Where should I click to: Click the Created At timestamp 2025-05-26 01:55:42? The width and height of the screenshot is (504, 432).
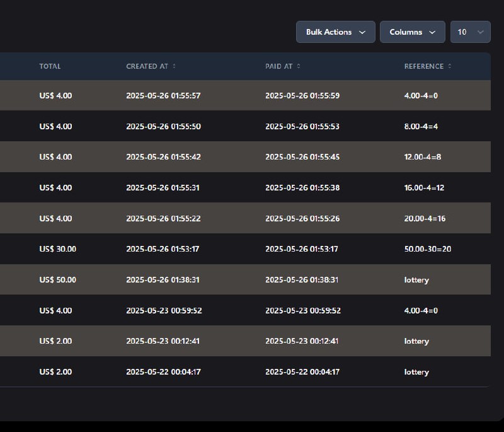coord(163,157)
